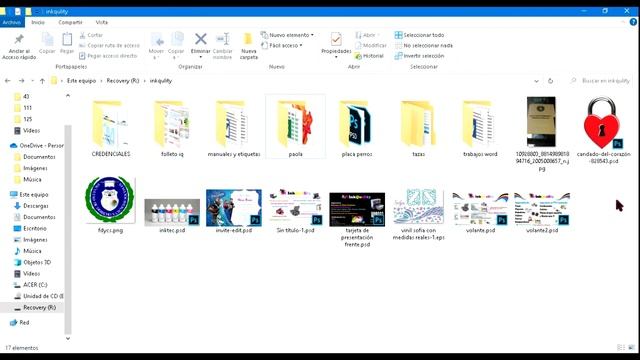Select tarjeta de presentación frente.psd
This screenshot has height=360, width=640.
click(357, 220)
